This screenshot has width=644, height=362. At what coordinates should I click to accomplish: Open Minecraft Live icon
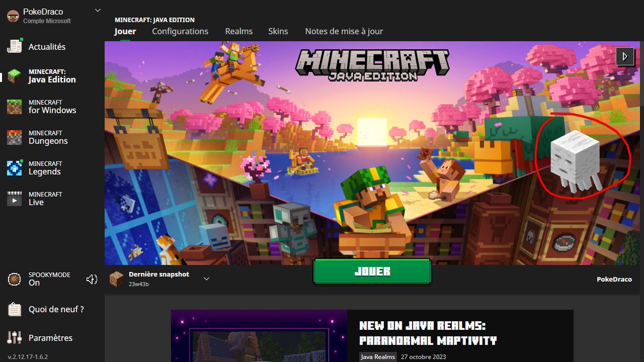tap(14, 198)
